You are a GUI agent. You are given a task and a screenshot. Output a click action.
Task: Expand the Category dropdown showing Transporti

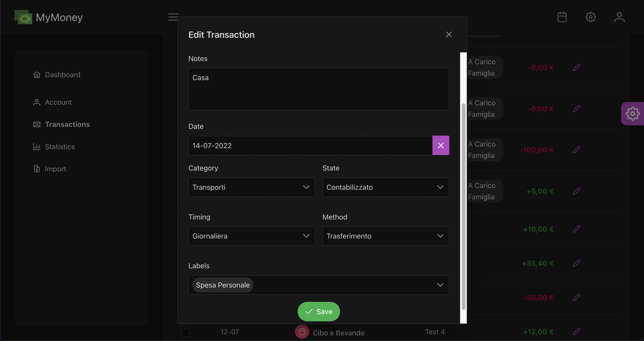pyautogui.click(x=252, y=187)
